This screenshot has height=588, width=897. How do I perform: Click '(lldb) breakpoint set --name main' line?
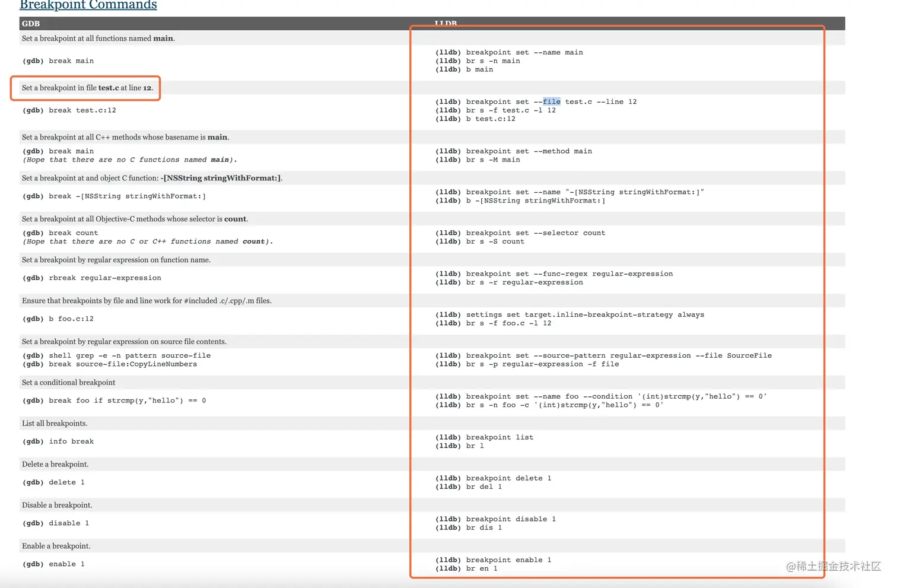point(509,52)
